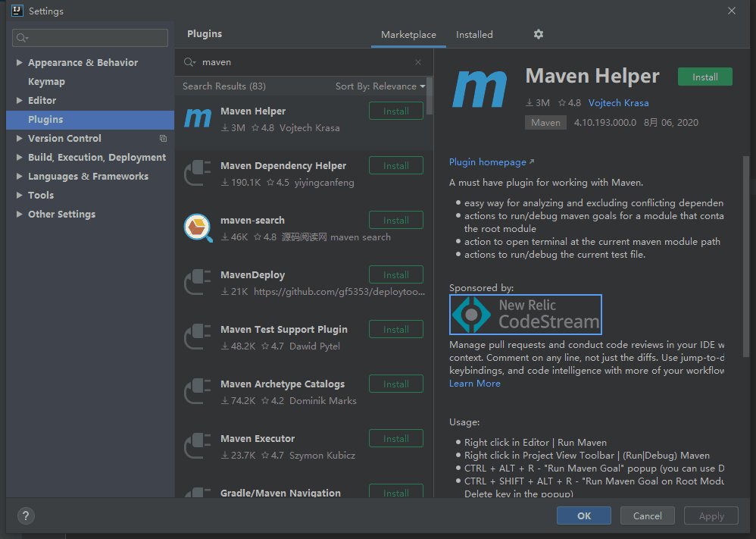Switch to the Installed tab

click(474, 35)
